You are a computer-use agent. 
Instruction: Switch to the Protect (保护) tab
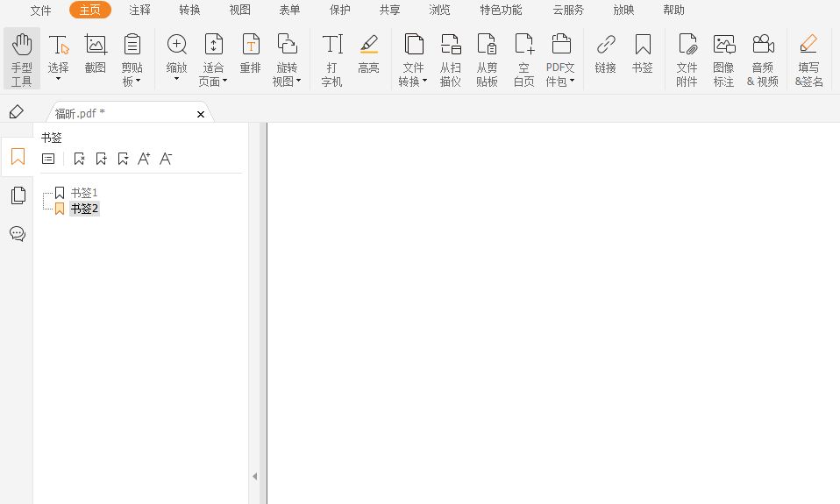pos(339,11)
